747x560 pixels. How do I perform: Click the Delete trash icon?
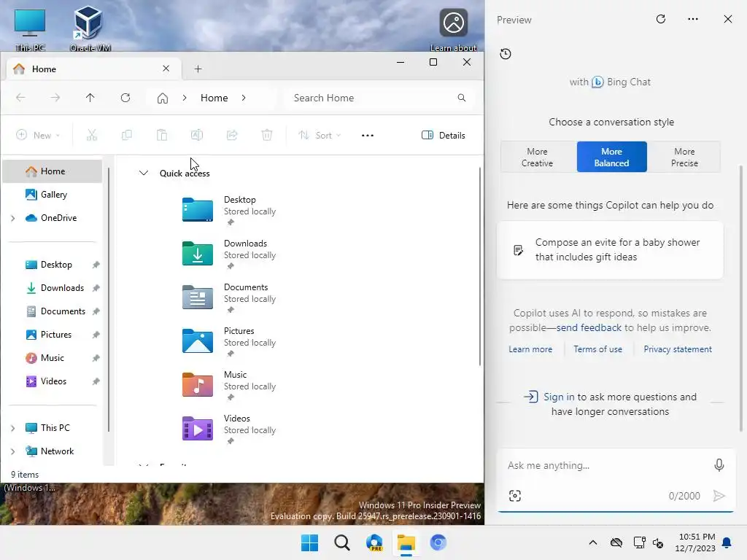[x=267, y=135]
